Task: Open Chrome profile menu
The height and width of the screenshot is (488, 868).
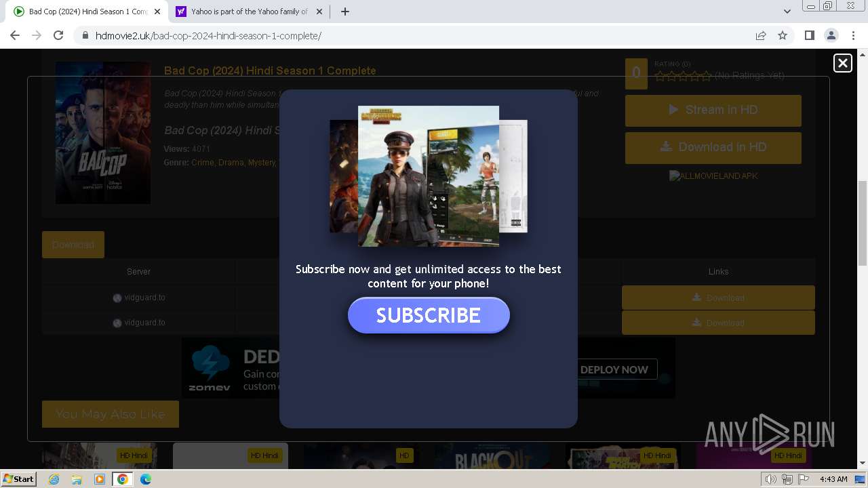Action: [831, 35]
